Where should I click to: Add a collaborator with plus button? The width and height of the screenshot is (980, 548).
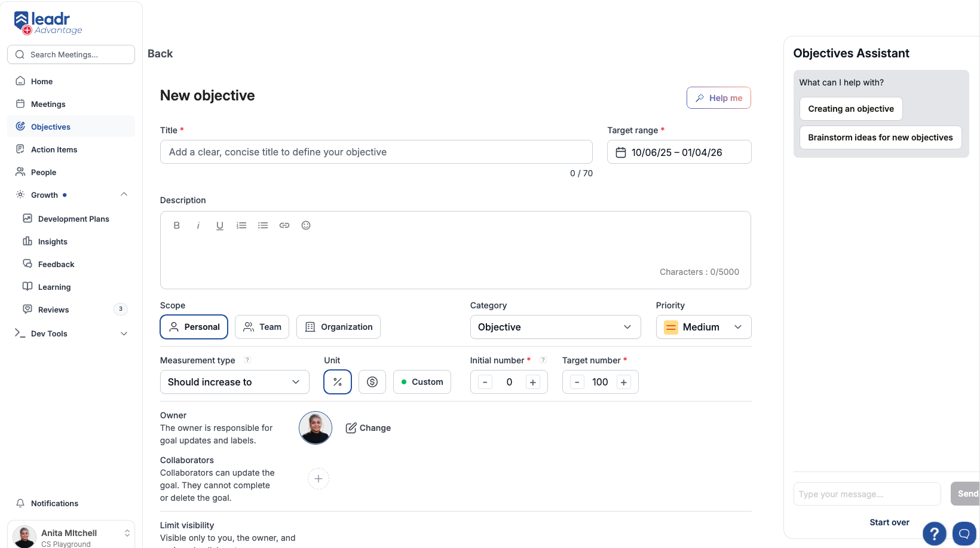tap(318, 479)
